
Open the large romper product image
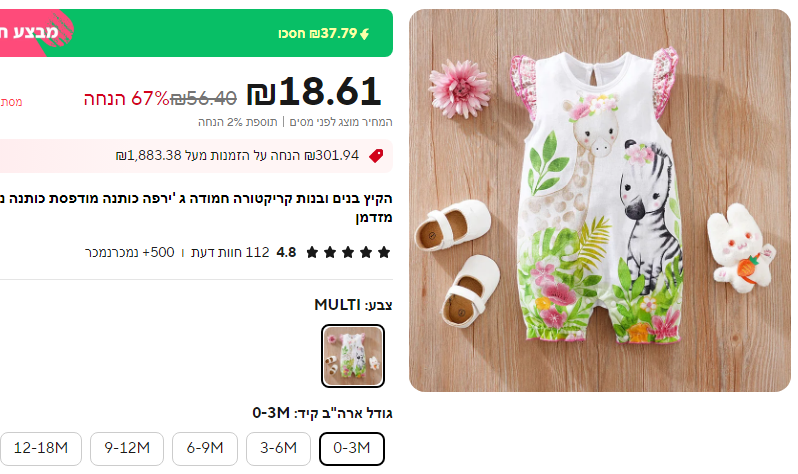tap(600, 200)
